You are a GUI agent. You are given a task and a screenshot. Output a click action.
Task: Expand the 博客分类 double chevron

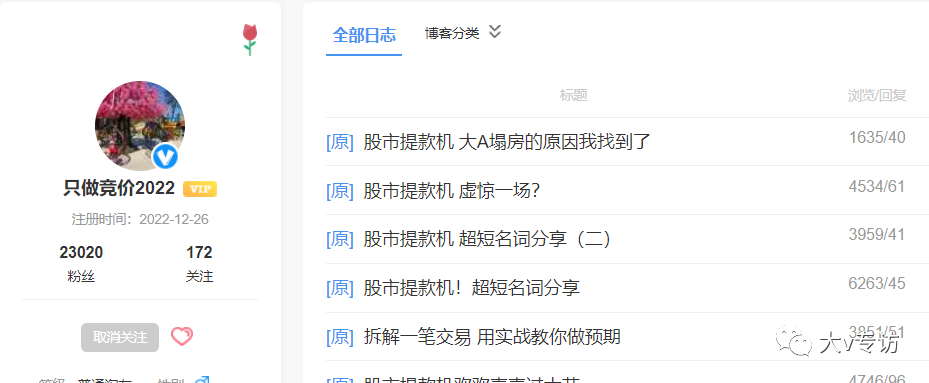[495, 31]
